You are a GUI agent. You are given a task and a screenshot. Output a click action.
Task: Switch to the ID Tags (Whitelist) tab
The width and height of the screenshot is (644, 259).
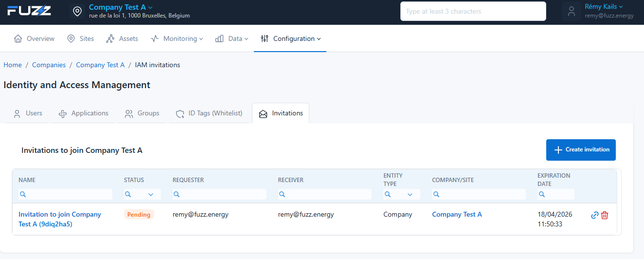(209, 113)
